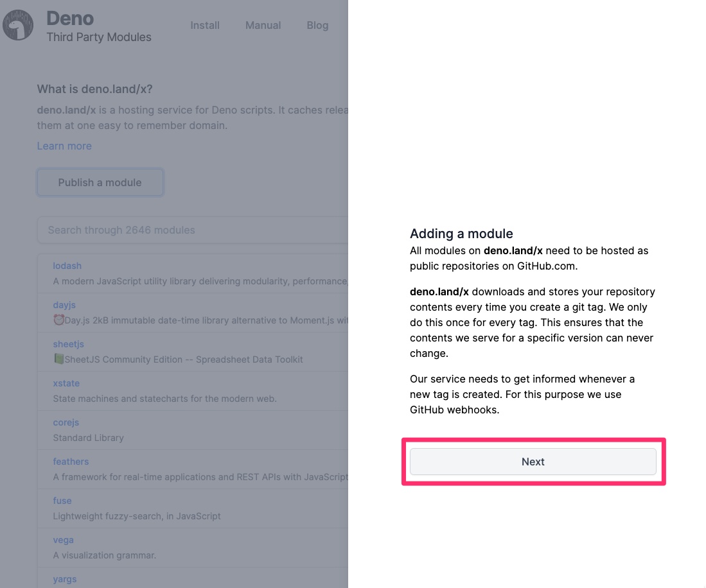706x588 pixels.
Task: Open the lodash module entry
Action: (x=67, y=265)
